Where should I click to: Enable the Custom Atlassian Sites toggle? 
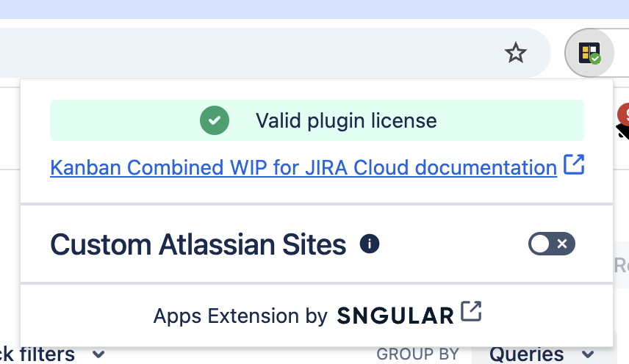(551, 244)
